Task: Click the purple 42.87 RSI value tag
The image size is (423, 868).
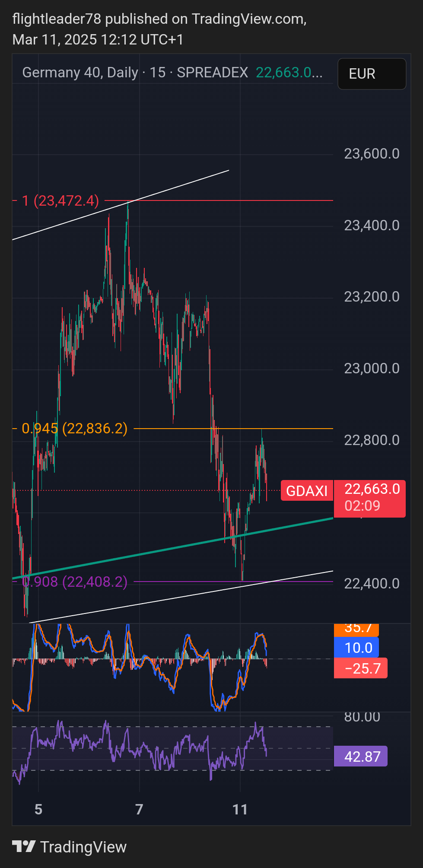Action: 361,757
